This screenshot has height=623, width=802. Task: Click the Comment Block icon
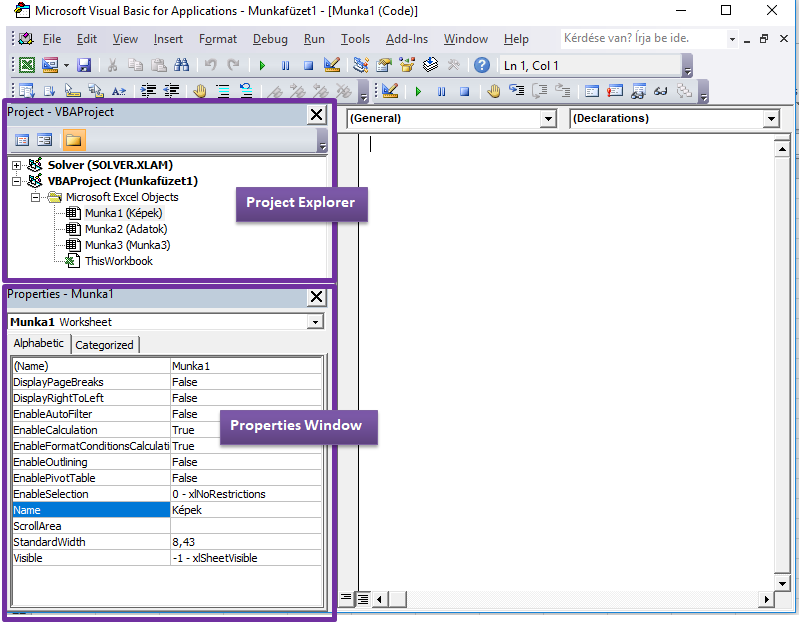[x=223, y=92]
